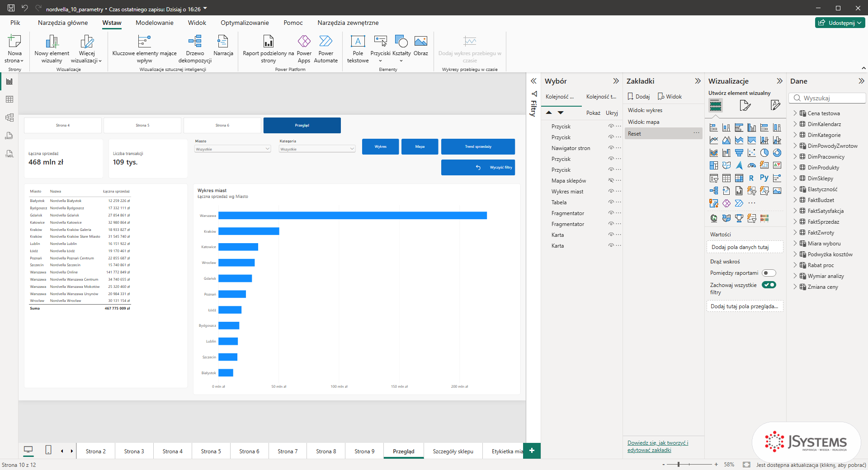The width and height of the screenshot is (868, 470).
Task: Insert a Text box (Pole tekstowe)
Action: pos(358,49)
